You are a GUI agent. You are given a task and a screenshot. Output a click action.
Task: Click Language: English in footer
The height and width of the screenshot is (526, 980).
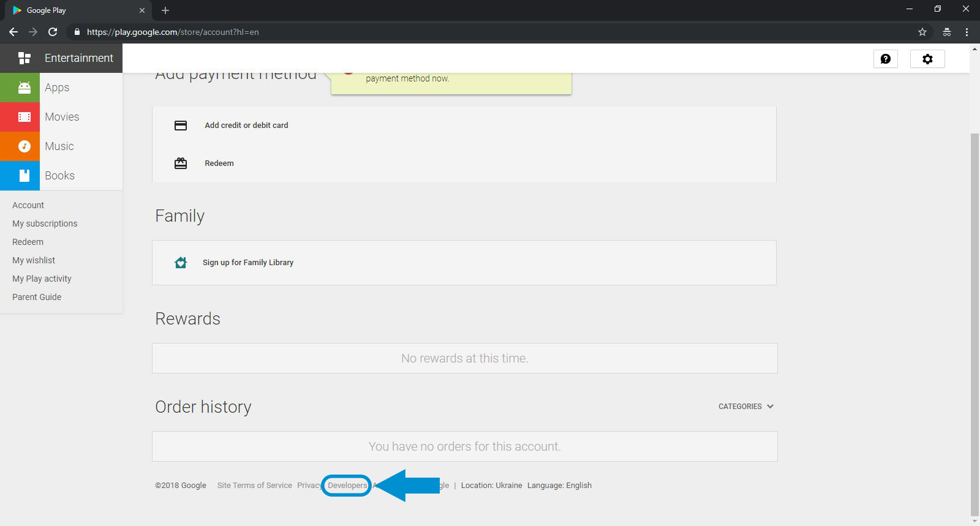[x=559, y=486]
